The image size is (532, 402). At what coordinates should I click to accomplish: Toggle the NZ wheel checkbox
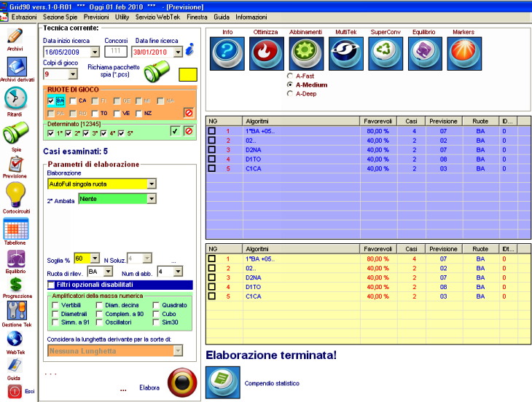[138, 114]
